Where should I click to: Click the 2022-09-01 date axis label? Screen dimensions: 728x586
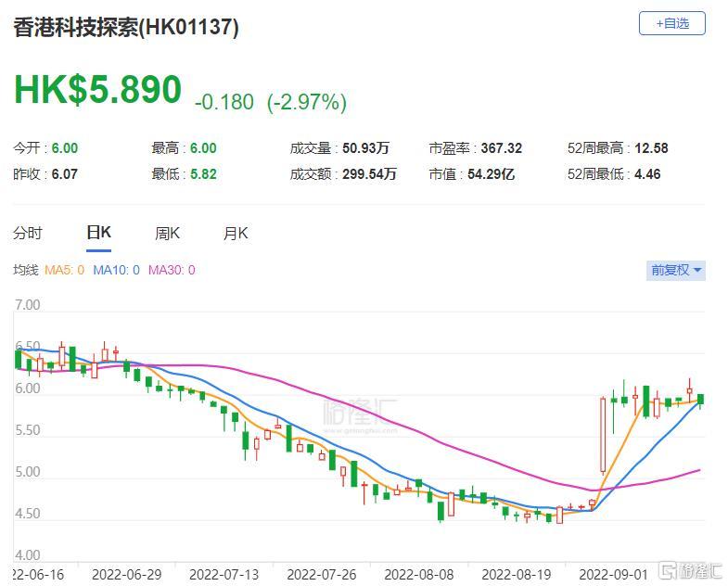point(613,574)
